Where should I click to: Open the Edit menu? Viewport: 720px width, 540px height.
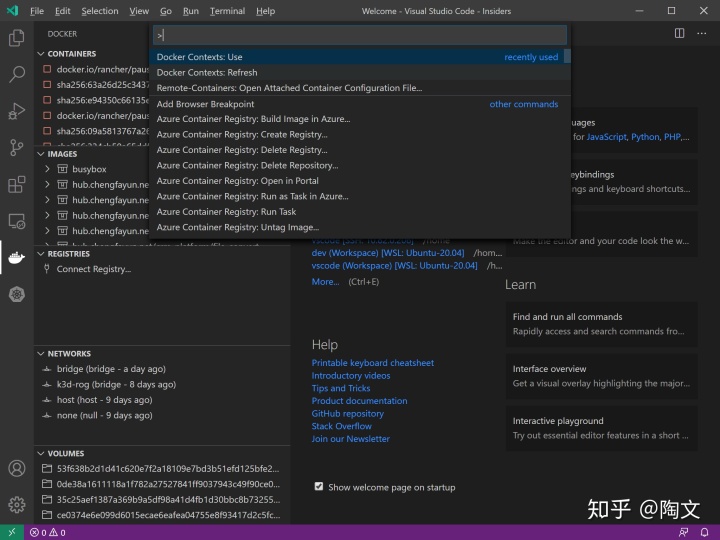point(62,11)
